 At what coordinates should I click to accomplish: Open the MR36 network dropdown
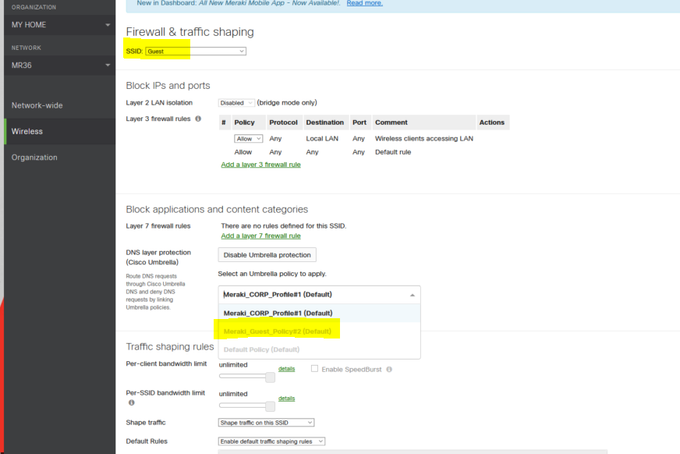pyautogui.click(x=60, y=65)
